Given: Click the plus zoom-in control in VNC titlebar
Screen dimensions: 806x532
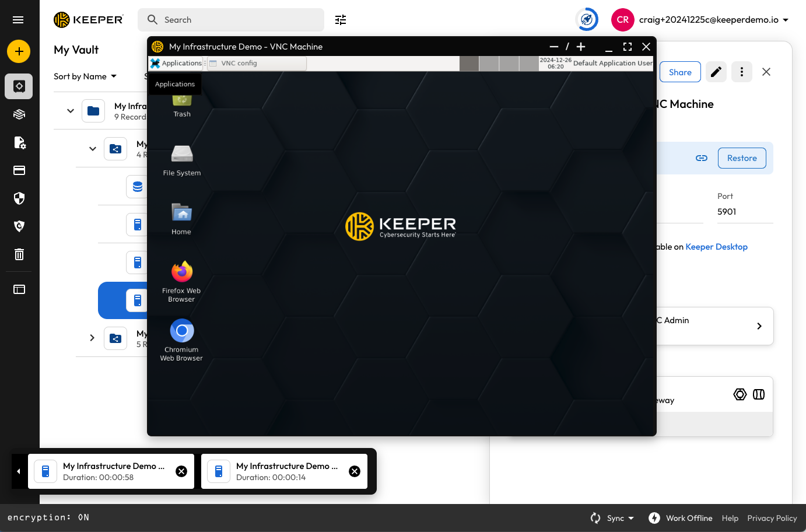Looking at the screenshot, I should pos(581,47).
